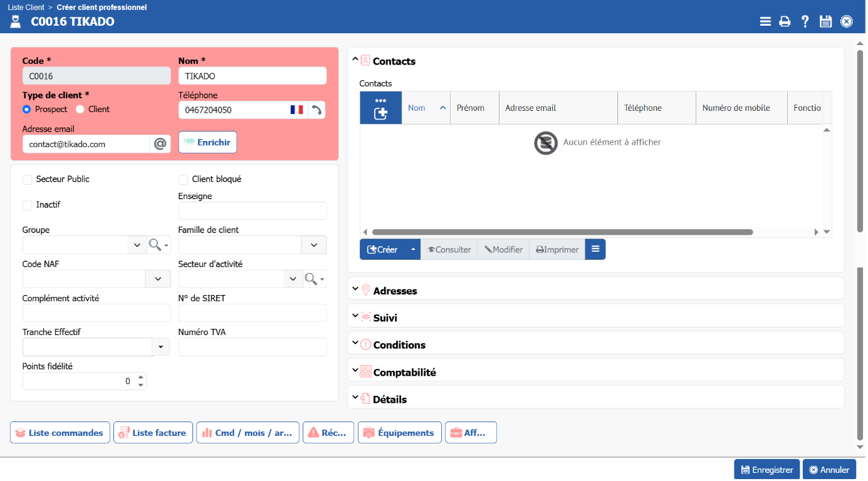The width and height of the screenshot is (868, 481).
Task: Open the Famille de client dropdown
Action: [x=314, y=246]
